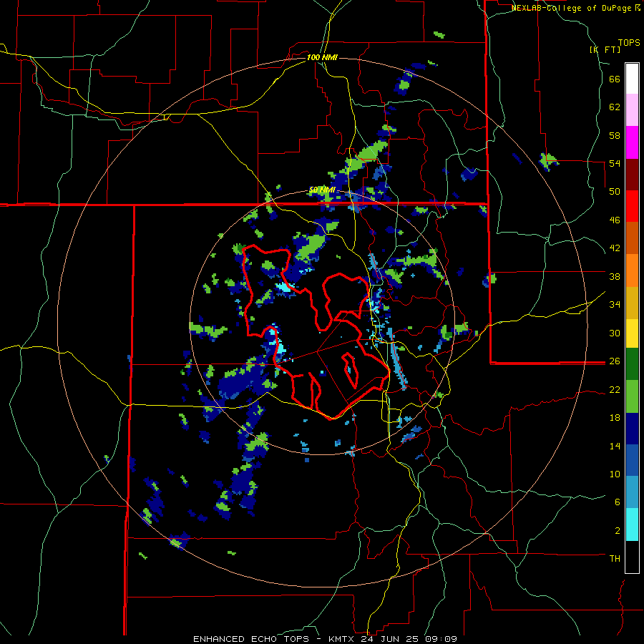Screen dimensions: 644x644
Task: Select the bright red legend swatch
Action: [632, 206]
